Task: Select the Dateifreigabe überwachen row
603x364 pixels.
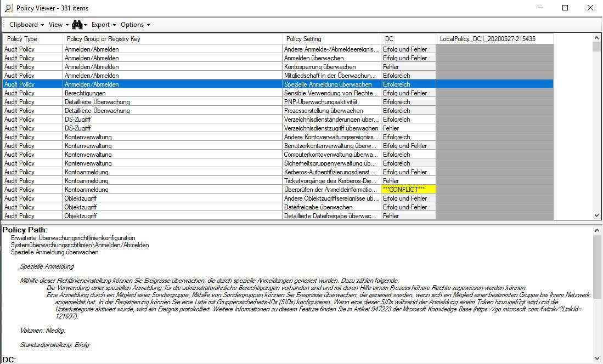Action: coord(331,207)
